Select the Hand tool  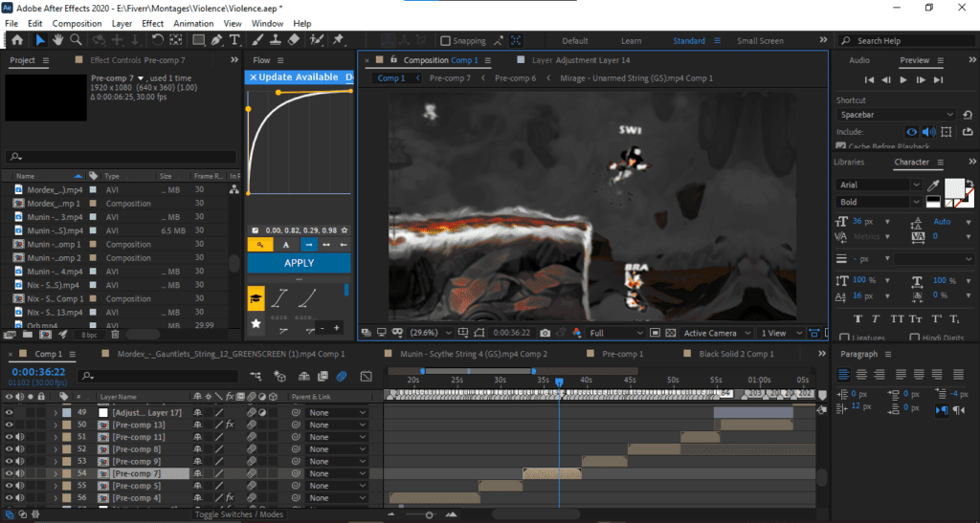point(57,40)
